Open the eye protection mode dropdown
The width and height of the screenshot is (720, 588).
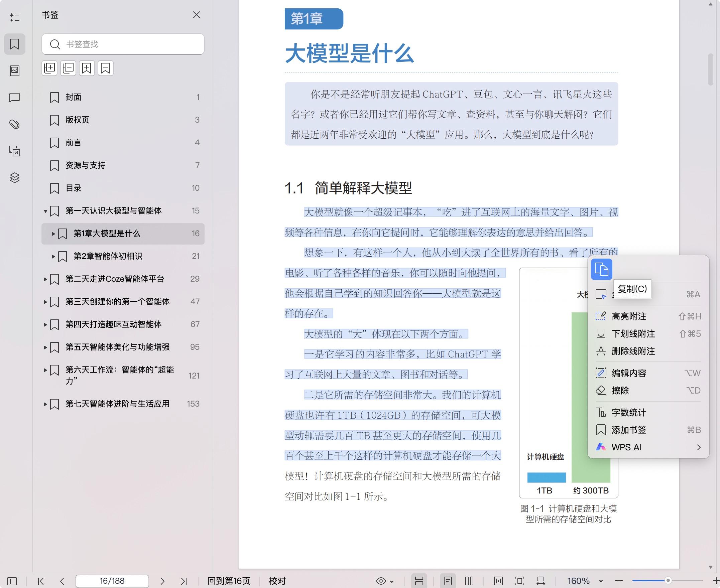385,581
